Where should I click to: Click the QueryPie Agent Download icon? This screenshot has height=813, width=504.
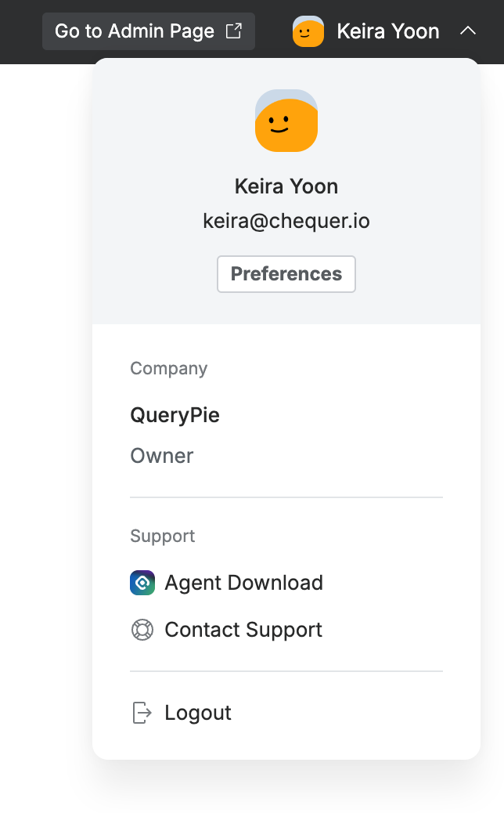[x=142, y=583]
